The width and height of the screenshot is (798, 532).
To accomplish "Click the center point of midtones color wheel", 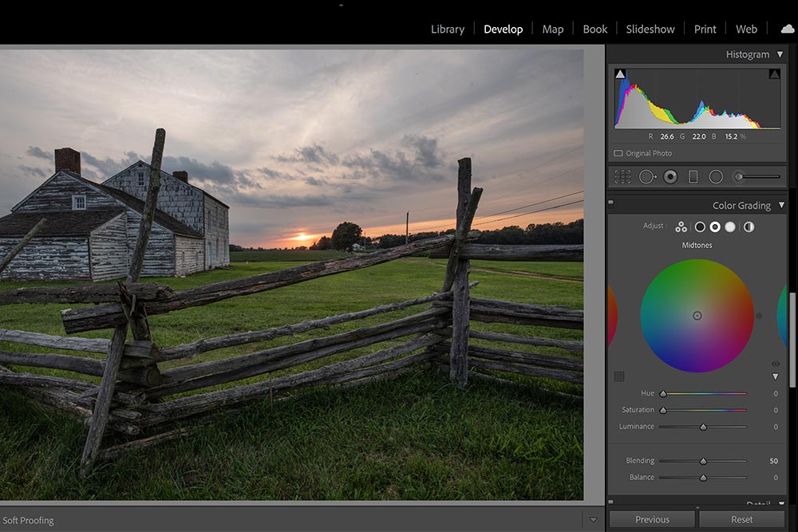I will [697, 316].
